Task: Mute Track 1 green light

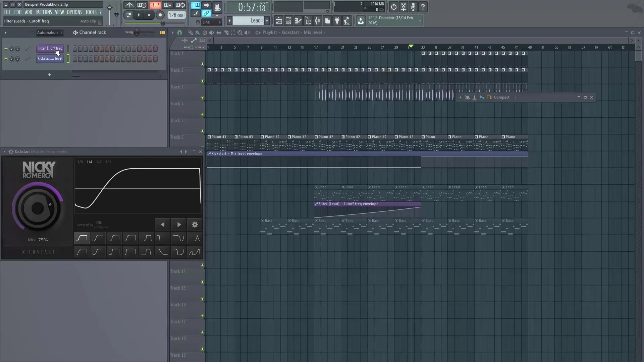Action: pyautogui.click(x=202, y=64)
